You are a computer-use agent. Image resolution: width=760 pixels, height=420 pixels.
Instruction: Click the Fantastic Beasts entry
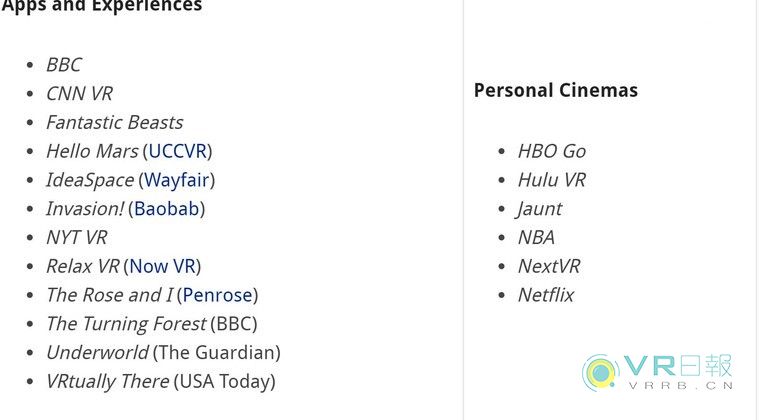[x=114, y=123]
